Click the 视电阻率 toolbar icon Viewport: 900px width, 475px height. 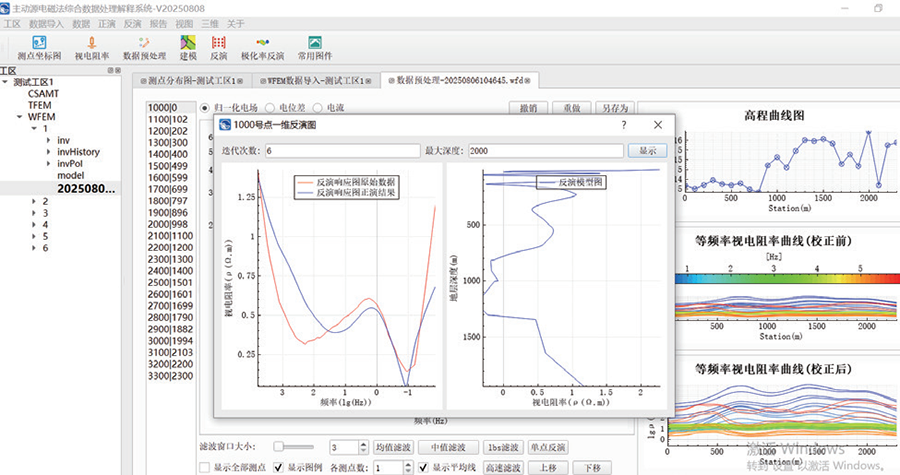pyautogui.click(x=92, y=47)
